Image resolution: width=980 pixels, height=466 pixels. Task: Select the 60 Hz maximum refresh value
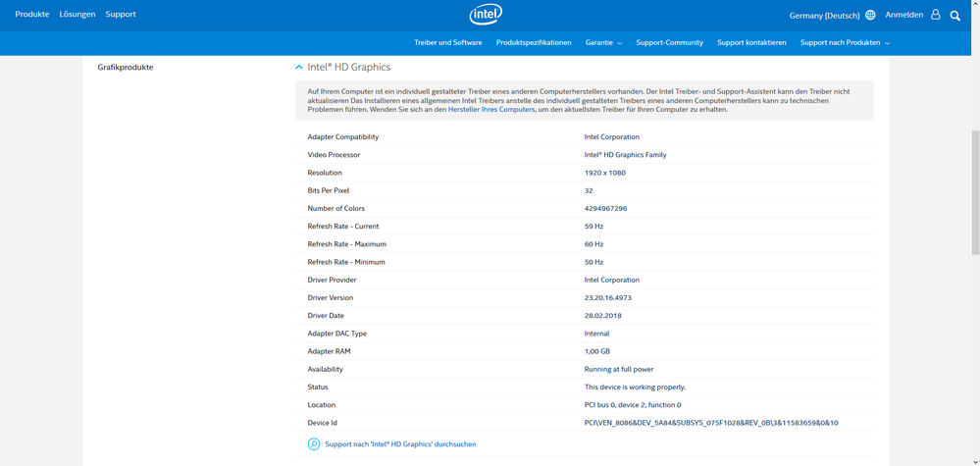(x=593, y=244)
